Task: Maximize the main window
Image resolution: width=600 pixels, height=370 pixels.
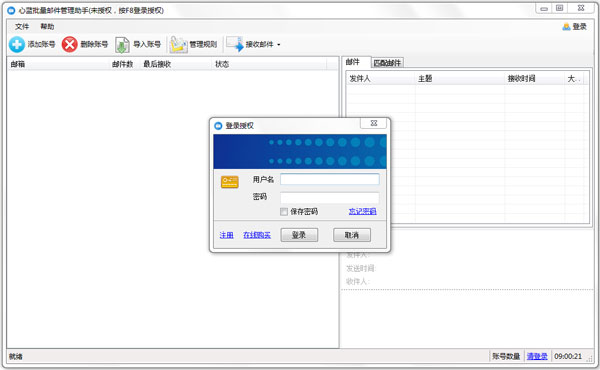Action: point(559,8)
